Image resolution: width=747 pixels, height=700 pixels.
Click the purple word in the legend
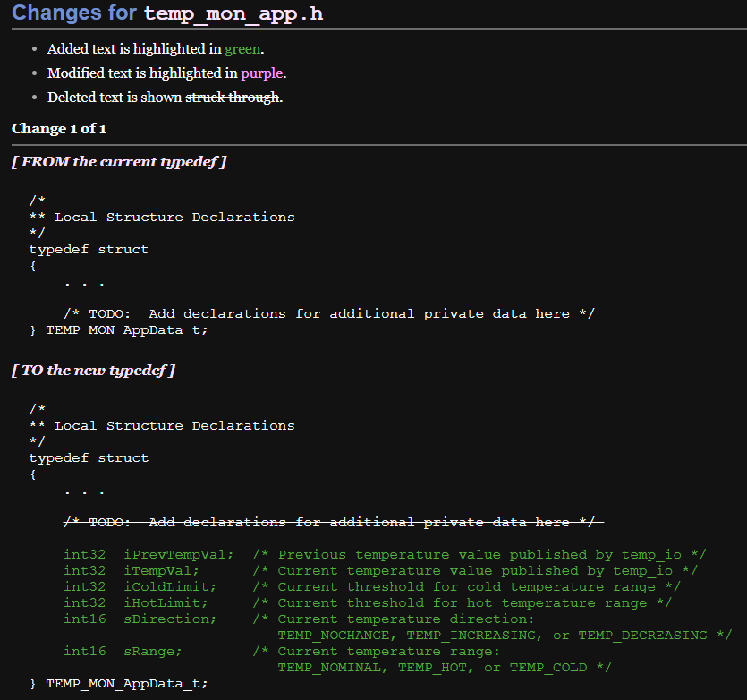tap(261, 73)
